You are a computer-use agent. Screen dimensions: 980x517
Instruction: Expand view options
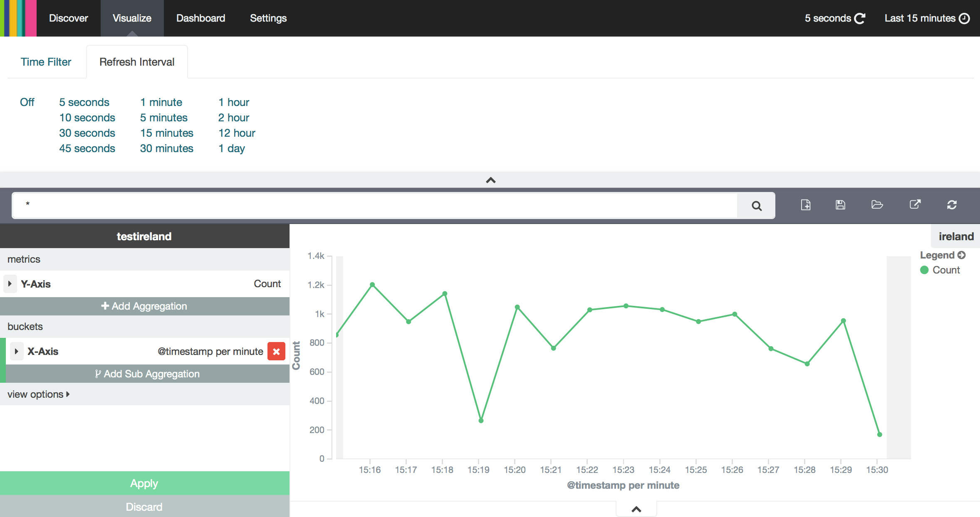(x=38, y=394)
